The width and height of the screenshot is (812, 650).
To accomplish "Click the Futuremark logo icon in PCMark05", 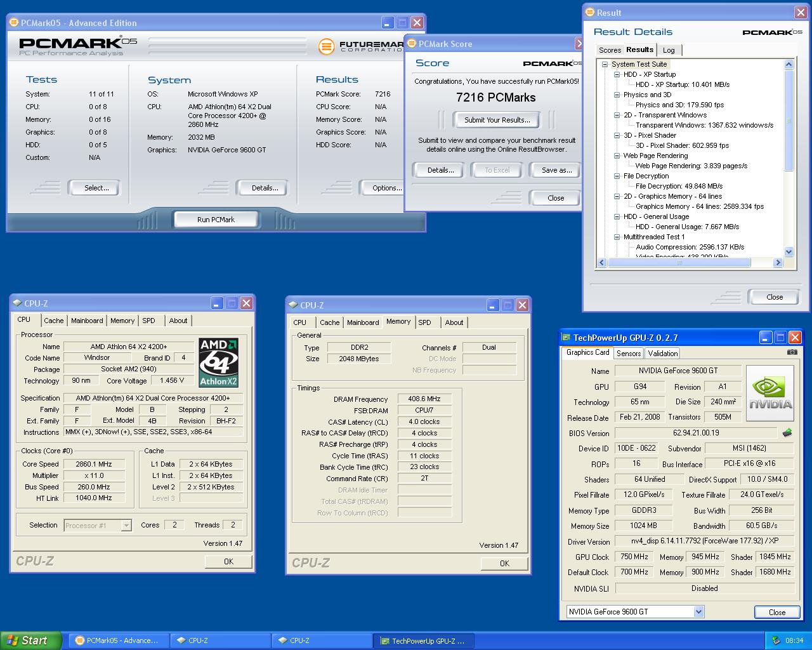I will pyautogui.click(x=325, y=46).
